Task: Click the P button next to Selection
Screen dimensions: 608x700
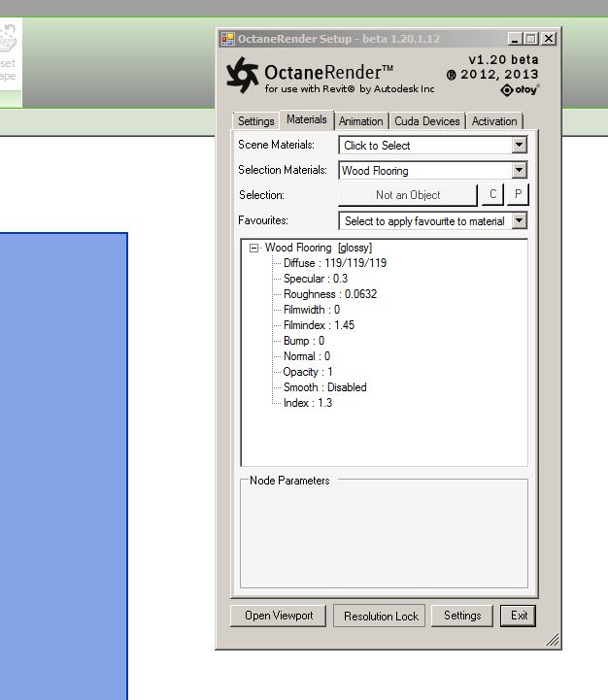Action: (x=519, y=194)
